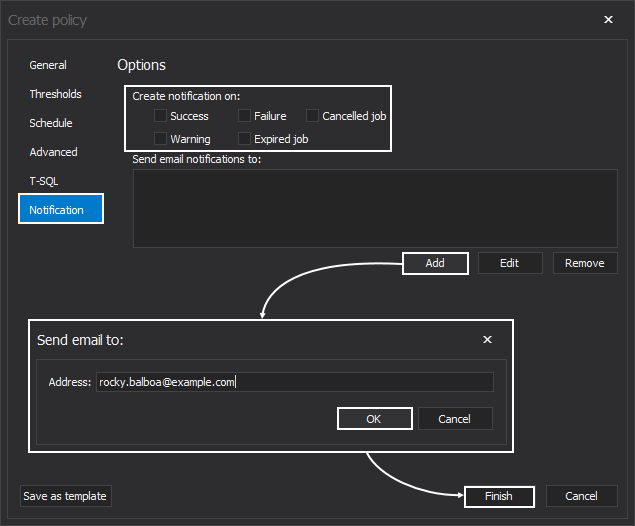Click the Edit email button
Screen dimensions: 635x526
pos(510,263)
